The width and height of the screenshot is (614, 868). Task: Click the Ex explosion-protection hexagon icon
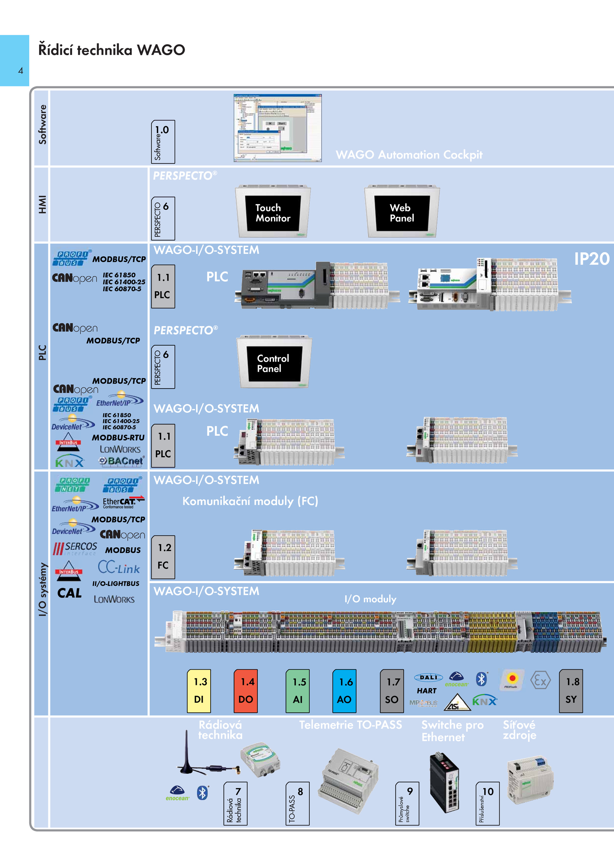point(540,680)
